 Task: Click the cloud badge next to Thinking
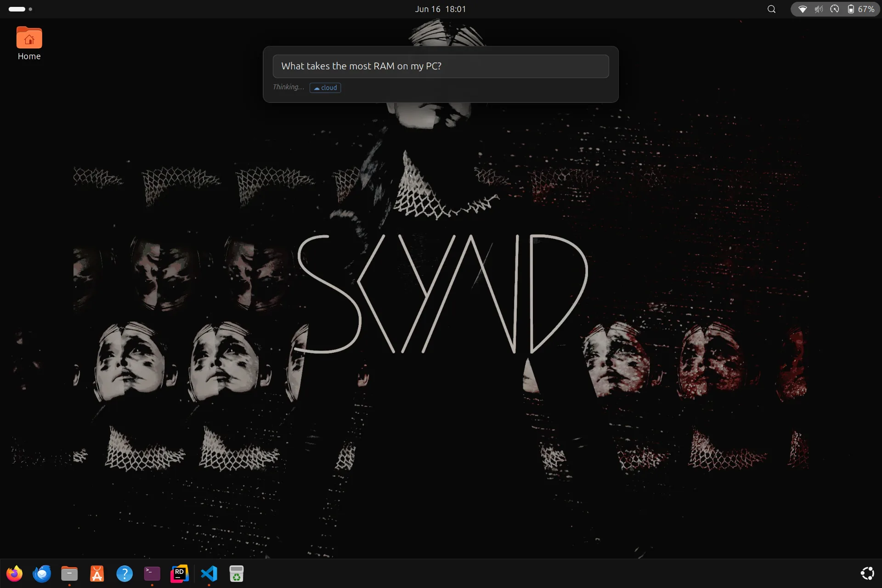(325, 88)
